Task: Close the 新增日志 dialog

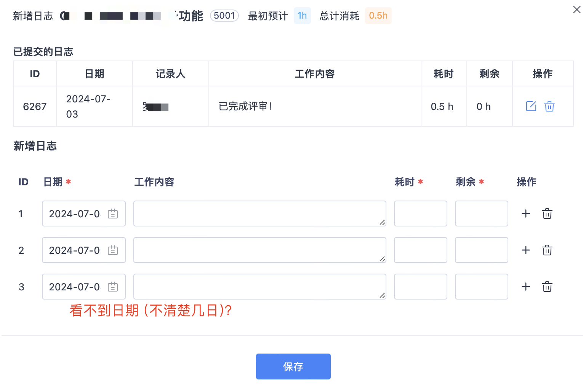Action: tap(577, 10)
